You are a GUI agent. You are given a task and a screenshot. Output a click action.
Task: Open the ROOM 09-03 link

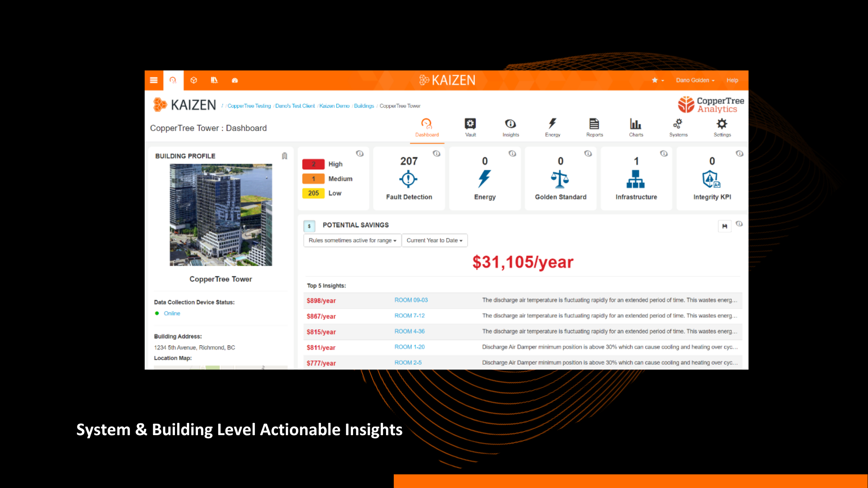click(411, 300)
